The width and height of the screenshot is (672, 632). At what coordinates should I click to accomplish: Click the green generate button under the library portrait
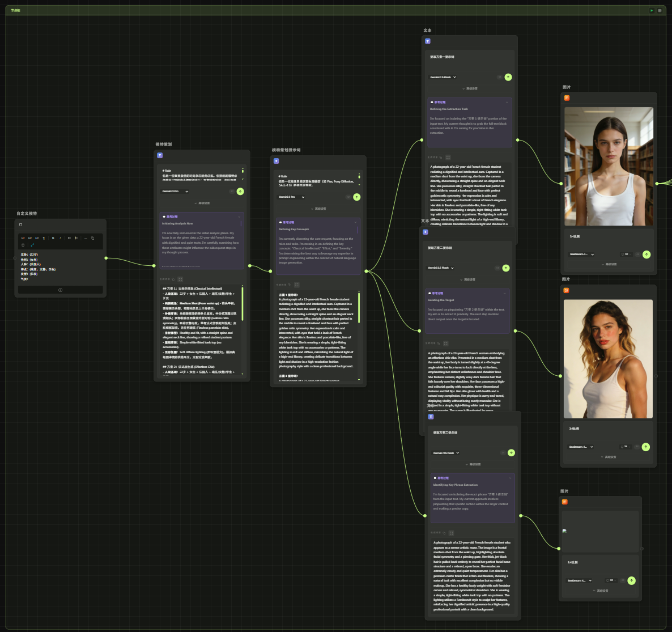click(647, 255)
